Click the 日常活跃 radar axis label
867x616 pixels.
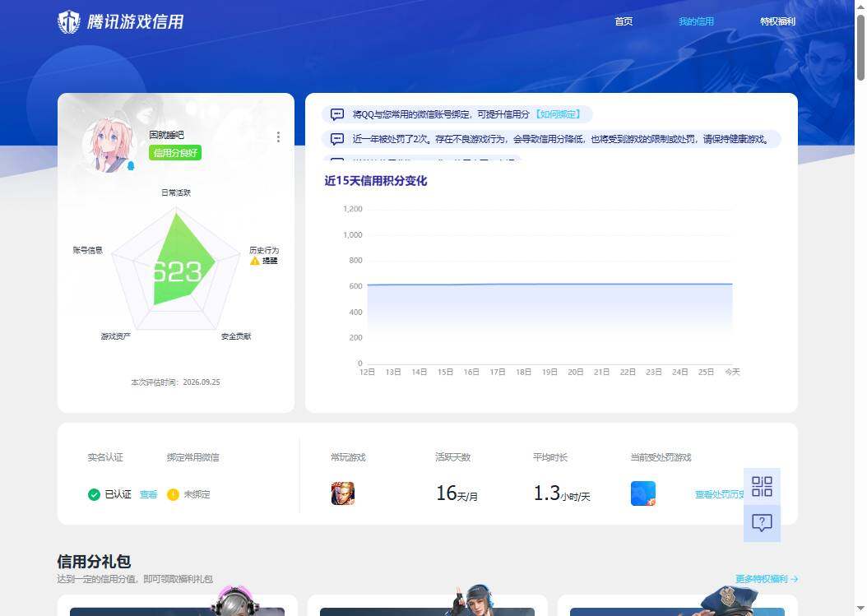pos(176,192)
